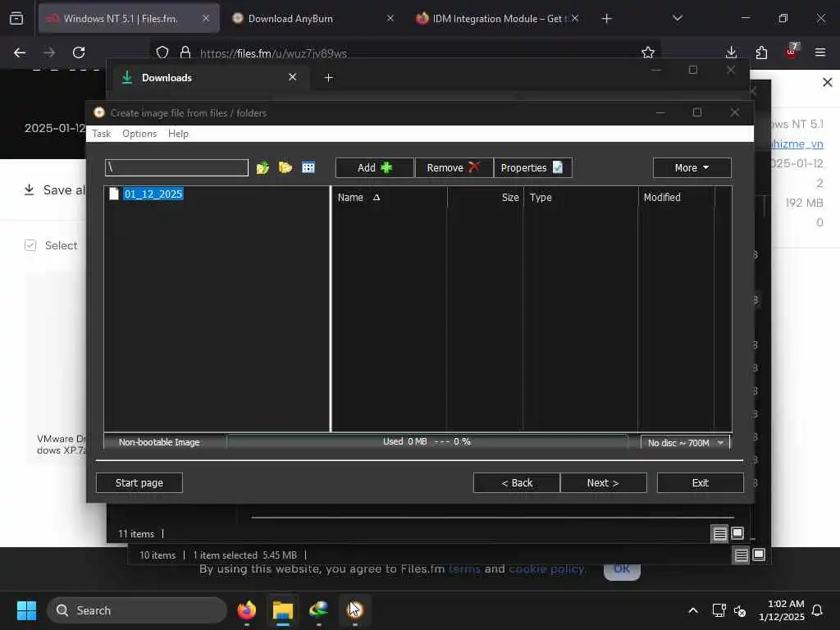
Task: Click the navigate-up folder icon in AnyBurn
Action: tap(262, 167)
